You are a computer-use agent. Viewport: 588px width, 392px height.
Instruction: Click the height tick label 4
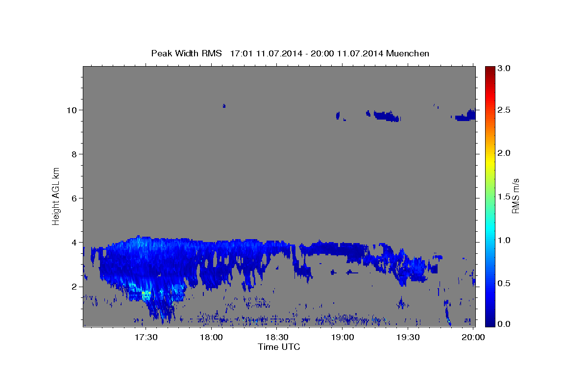pyautogui.click(x=75, y=243)
